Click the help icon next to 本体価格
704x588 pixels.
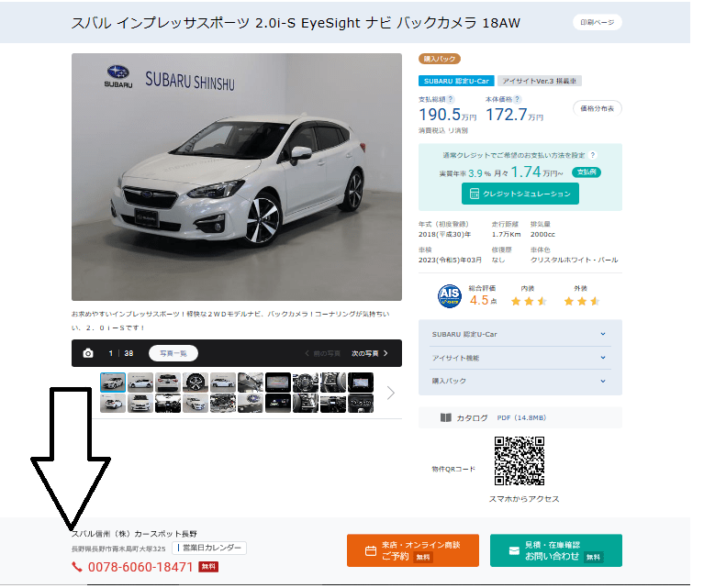(x=518, y=100)
